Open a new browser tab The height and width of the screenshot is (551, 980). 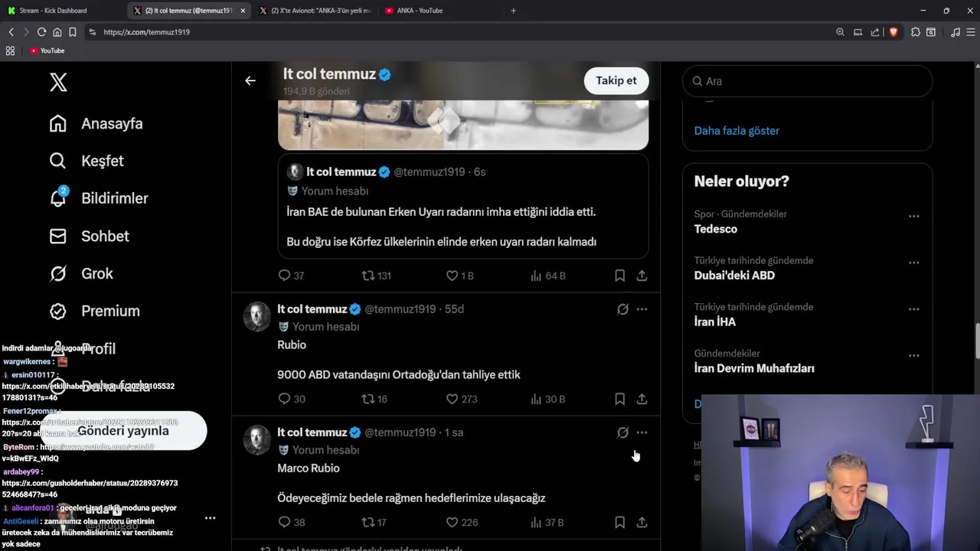coord(513,11)
